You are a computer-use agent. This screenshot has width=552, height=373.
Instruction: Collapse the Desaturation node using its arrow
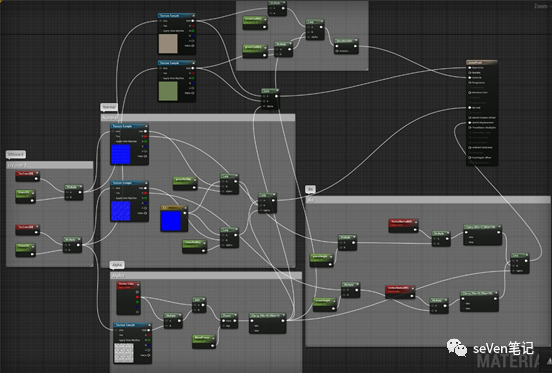tap(356, 41)
